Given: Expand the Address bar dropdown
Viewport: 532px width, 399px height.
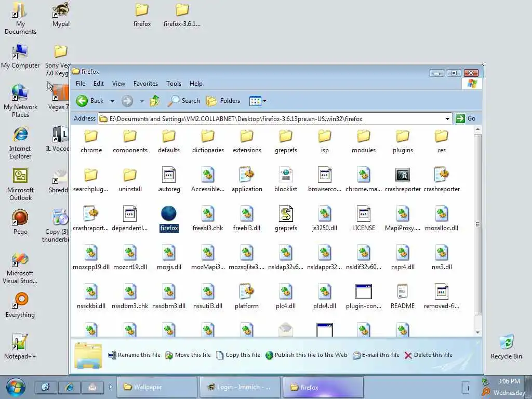Looking at the screenshot, I should [447, 119].
